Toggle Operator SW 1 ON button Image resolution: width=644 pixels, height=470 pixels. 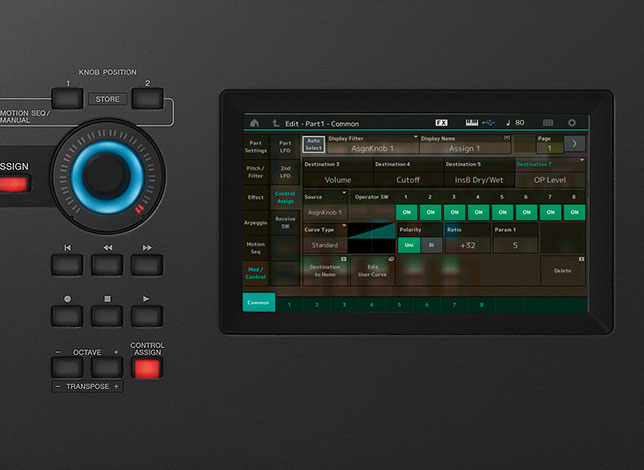tap(406, 212)
